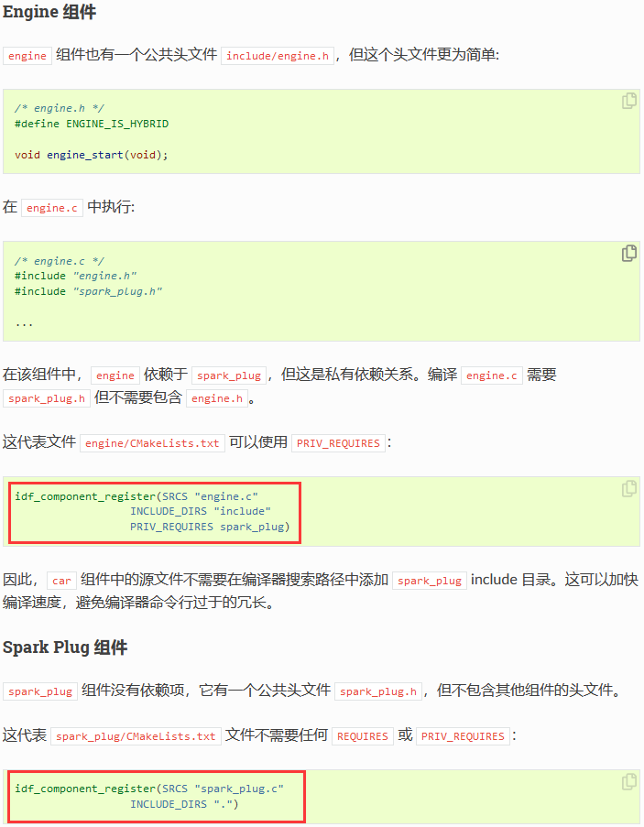Click code line '#include "spark_plug.h"'
The height and width of the screenshot is (827, 644).
coord(89,291)
